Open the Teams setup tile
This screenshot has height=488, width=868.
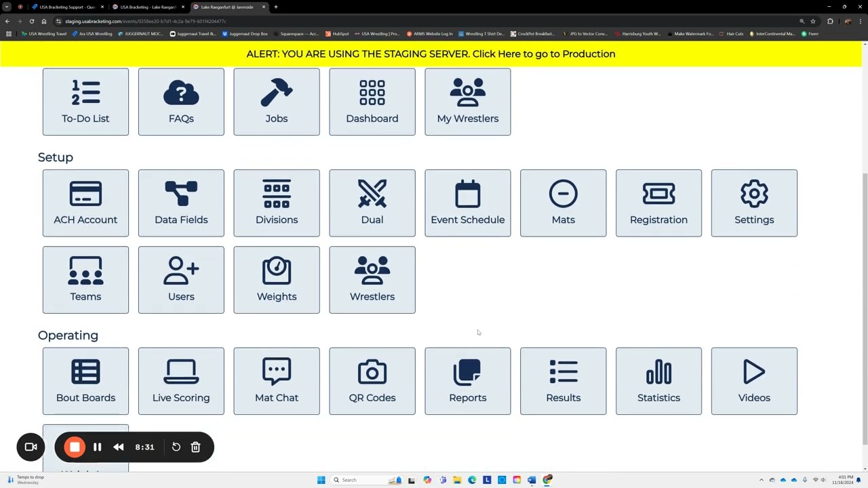85,280
